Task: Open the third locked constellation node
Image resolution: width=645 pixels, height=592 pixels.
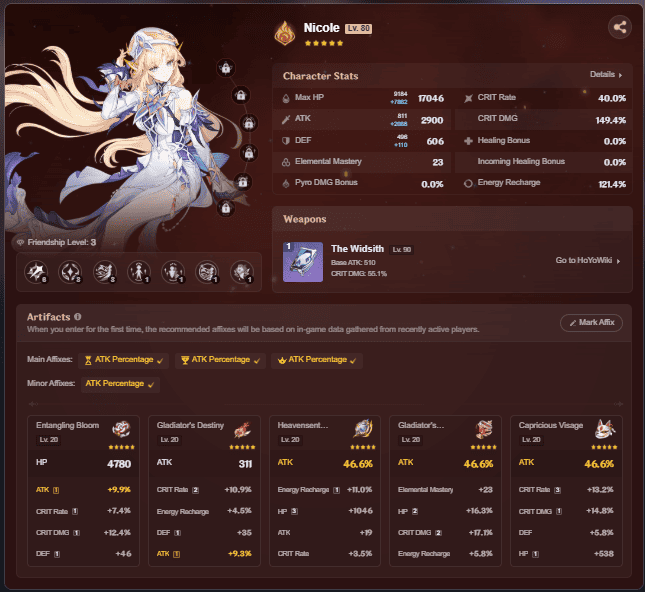Action: [249, 123]
